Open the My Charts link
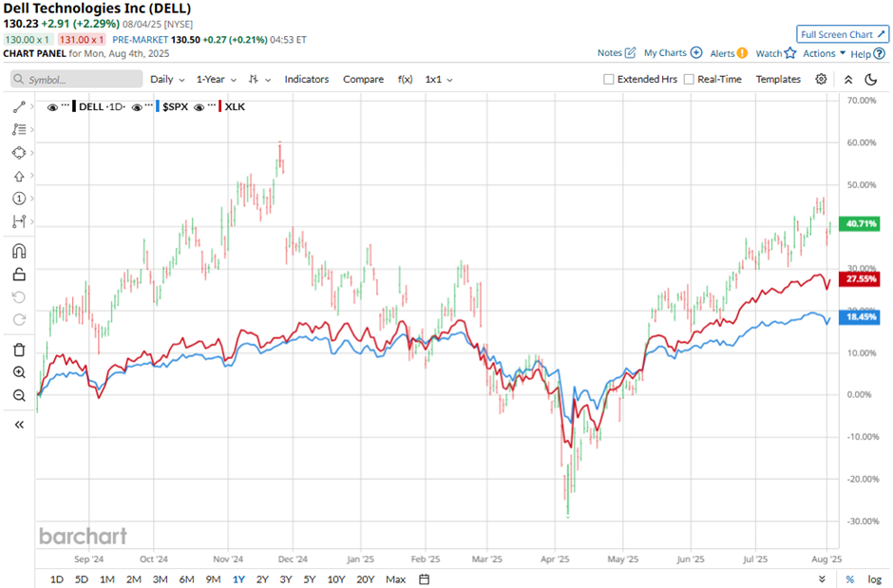Image resolution: width=893 pixels, height=588 pixels. pyautogui.click(x=665, y=53)
